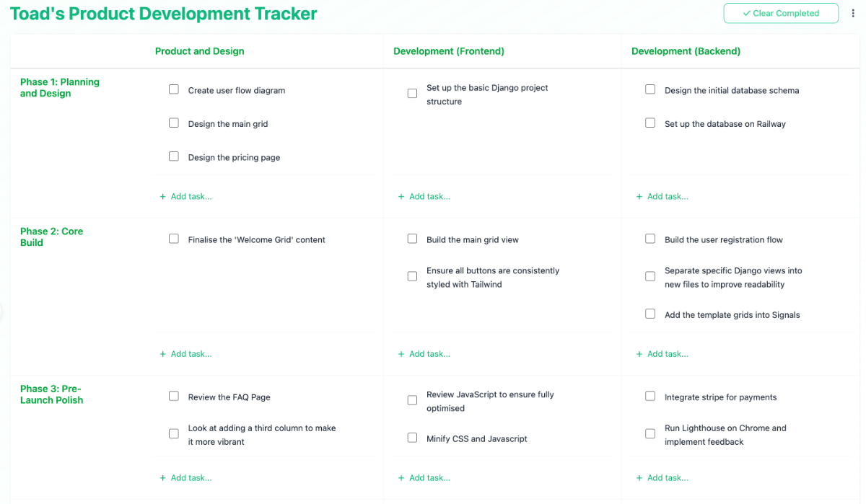This screenshot has width=866, height=504.
Task: Check 'Build the user registration flow' task
Action: 650,239
